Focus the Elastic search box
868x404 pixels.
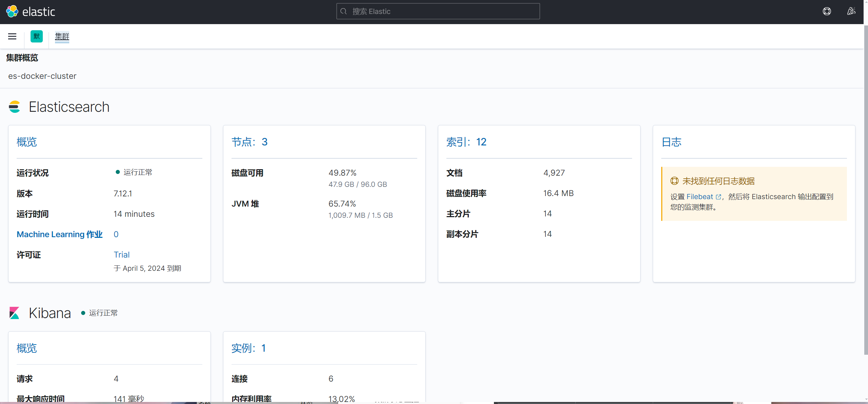(438, 12)
